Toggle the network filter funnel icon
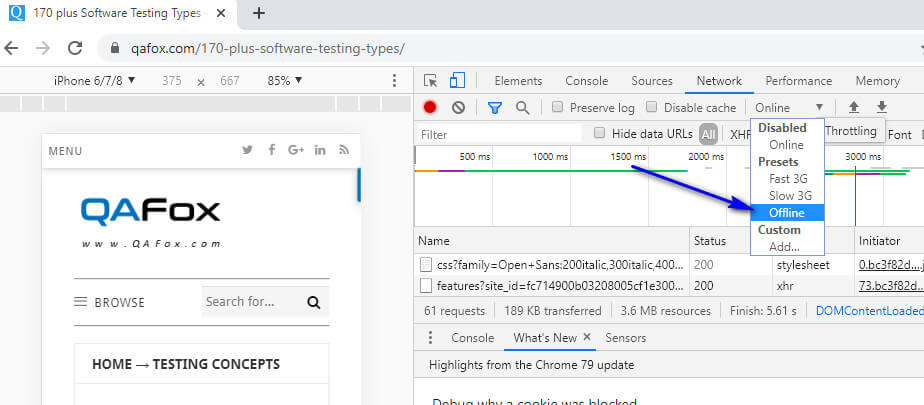Image resolution: width=924 pixels, height=405 pixels. point(495,107)
